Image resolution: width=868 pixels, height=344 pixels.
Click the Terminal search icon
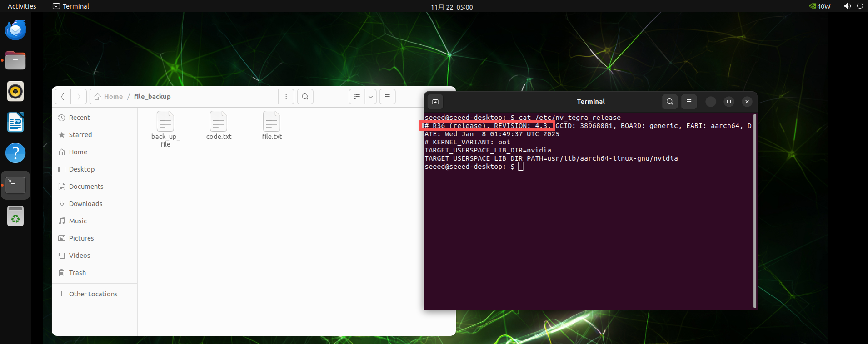[669, 102]
